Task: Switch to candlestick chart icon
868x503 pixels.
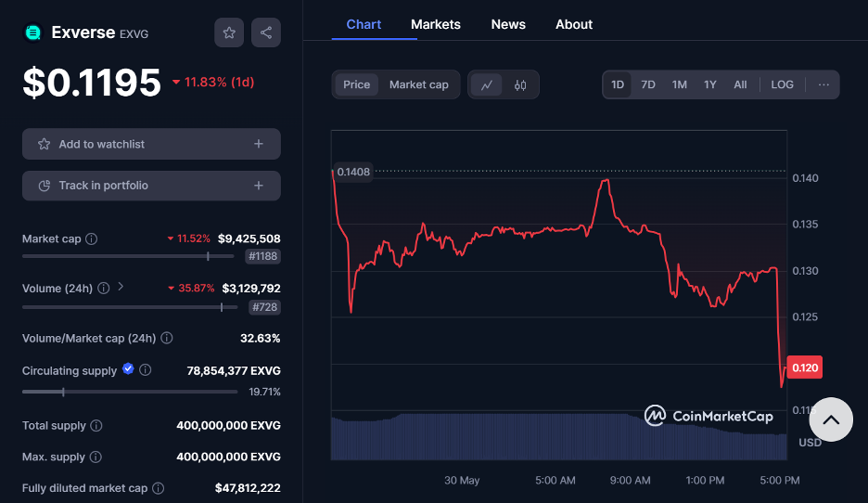Action: tap(520, 84)
